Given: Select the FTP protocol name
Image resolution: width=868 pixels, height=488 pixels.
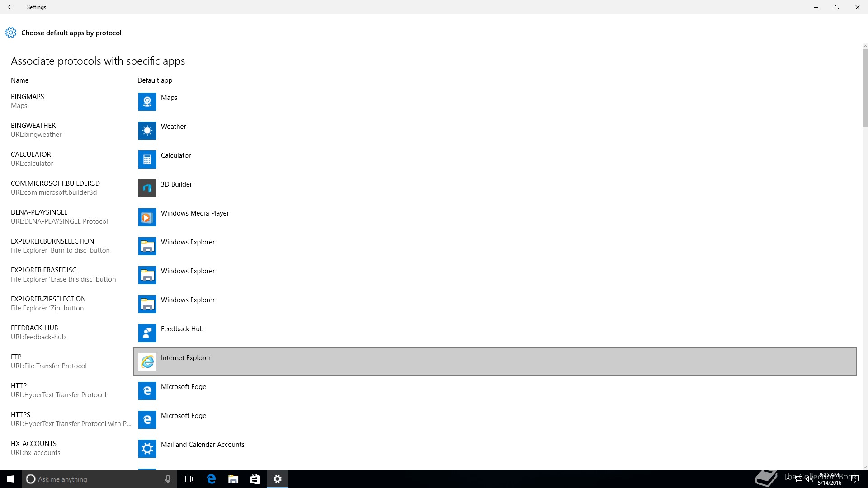Looking at the screenshot, I should coord(16,357).
